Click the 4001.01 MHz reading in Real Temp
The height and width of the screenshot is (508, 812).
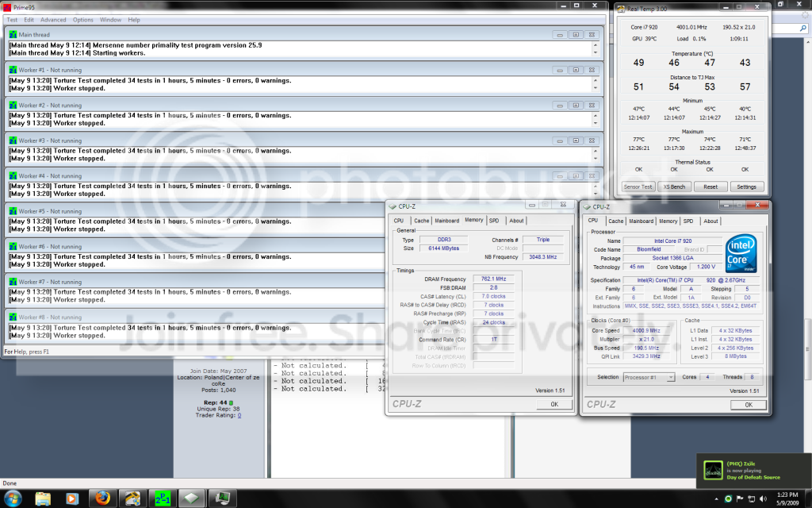point(691,27)
